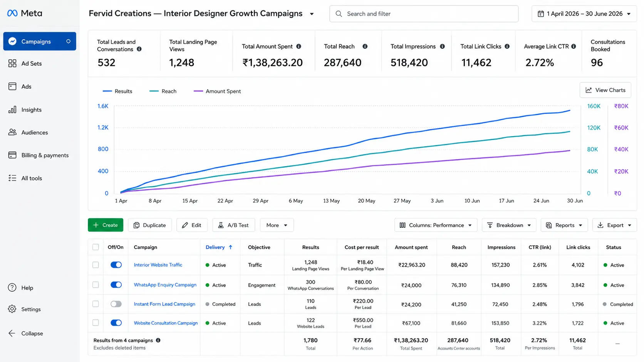Open the Ads section label
Screen dimensions: 644x362
coord(27,87)
